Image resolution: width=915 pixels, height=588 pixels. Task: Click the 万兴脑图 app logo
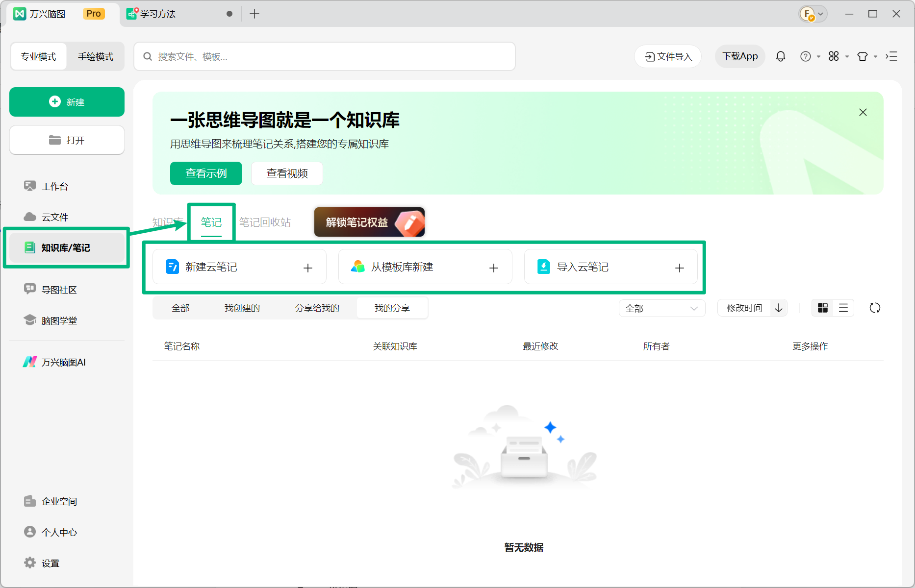pyautogui.click(x=19, y=14)
